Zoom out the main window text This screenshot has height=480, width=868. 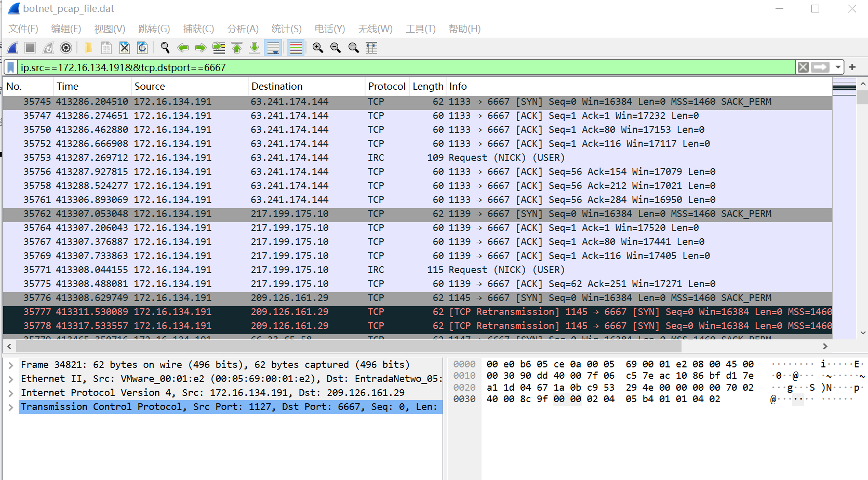point(336,48)
